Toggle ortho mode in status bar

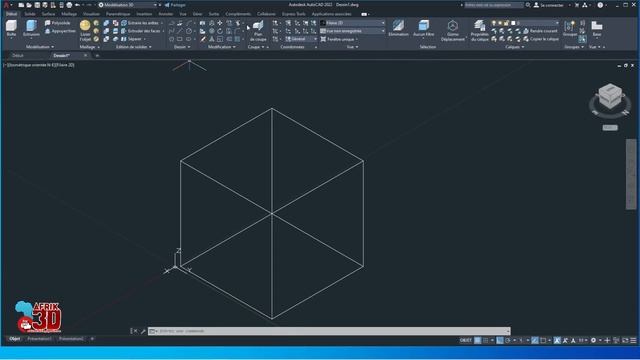[500, 340]
